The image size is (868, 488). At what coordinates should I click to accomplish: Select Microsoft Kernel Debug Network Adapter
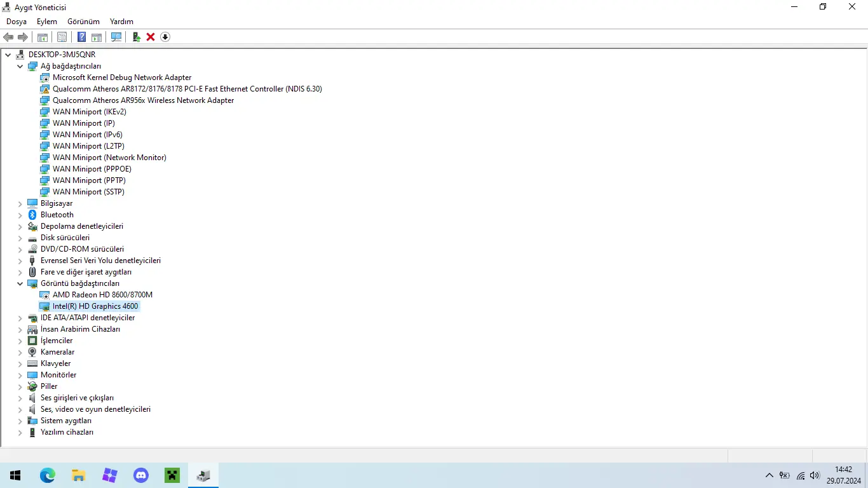click(122, 78)
